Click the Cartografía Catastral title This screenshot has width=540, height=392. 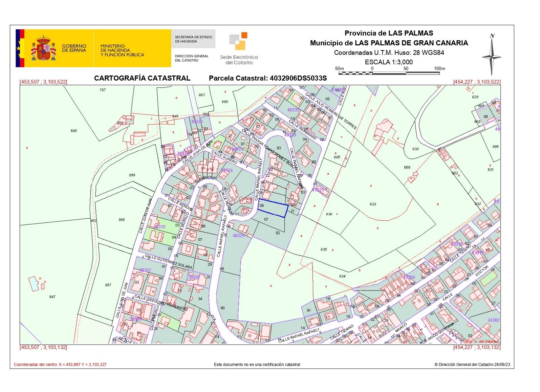click(142, 78)
